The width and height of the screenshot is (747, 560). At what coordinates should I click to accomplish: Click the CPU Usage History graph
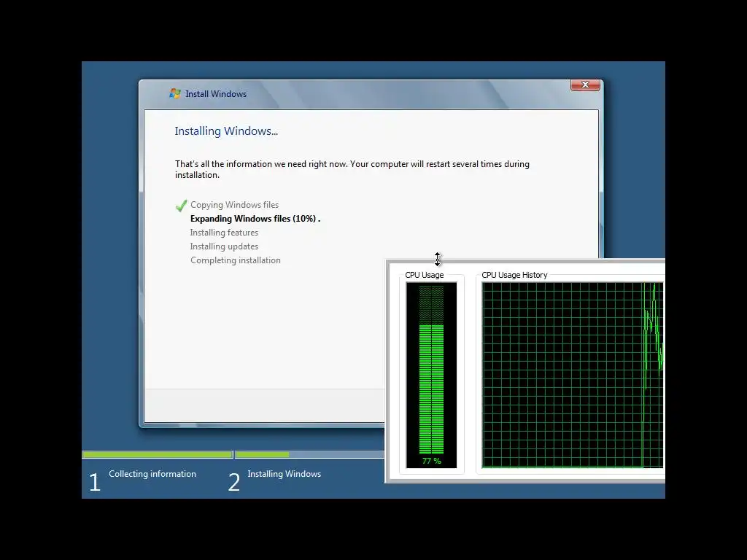573,375
